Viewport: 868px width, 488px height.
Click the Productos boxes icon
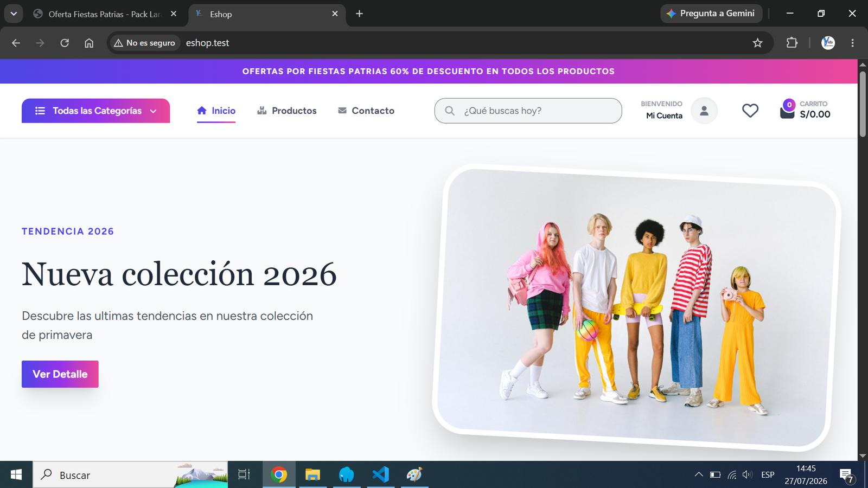(262, 111)
